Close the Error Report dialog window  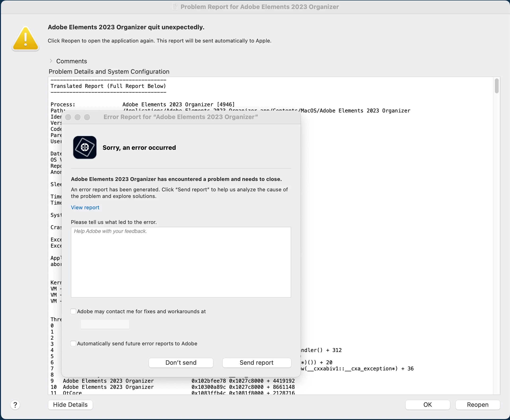68,117
